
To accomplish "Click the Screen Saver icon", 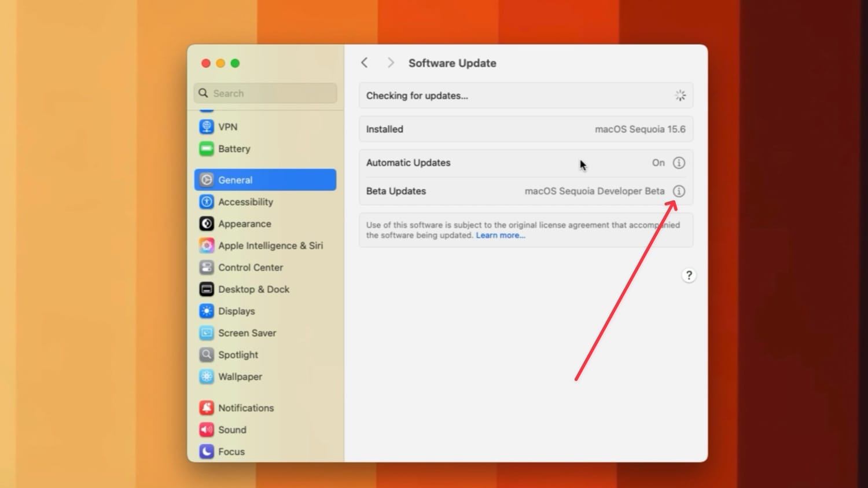I will click(x=207, y=333).
